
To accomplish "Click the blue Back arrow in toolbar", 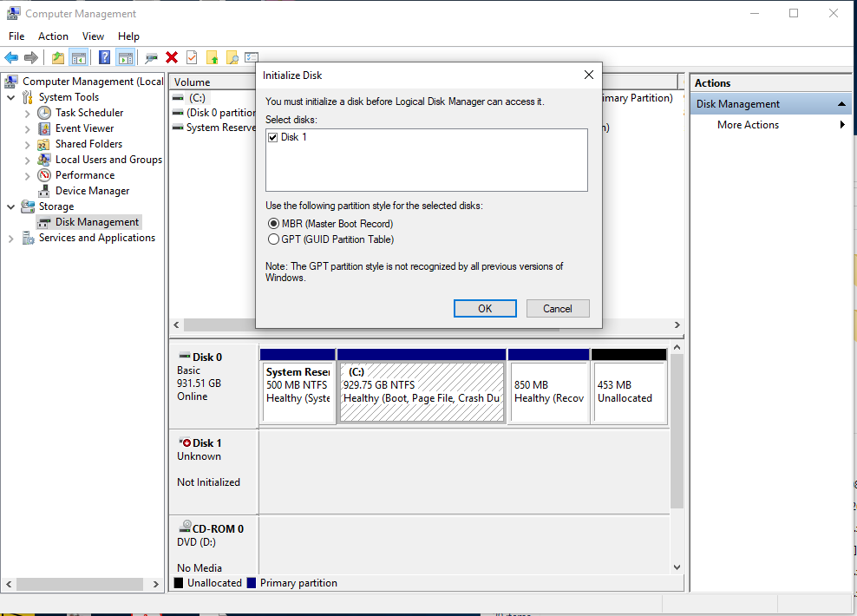I will click(11, 57).
